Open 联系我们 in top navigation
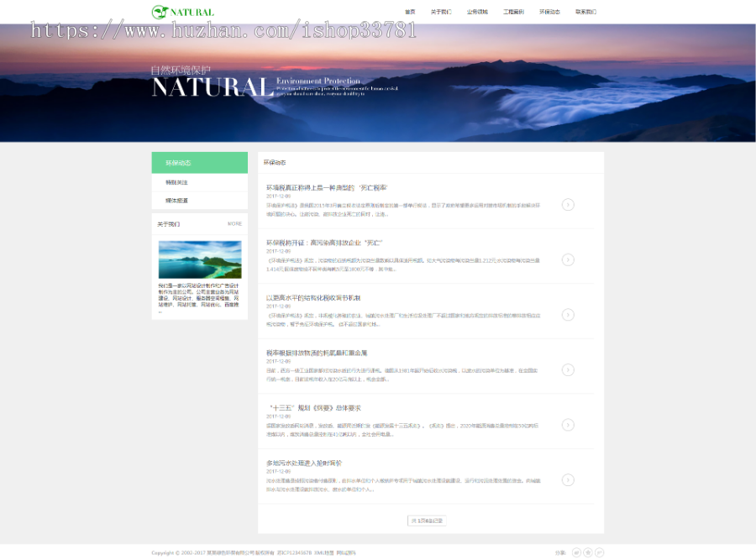Image resolution: width=756 pixels, height=560 pixels. (x=585, y=13)
